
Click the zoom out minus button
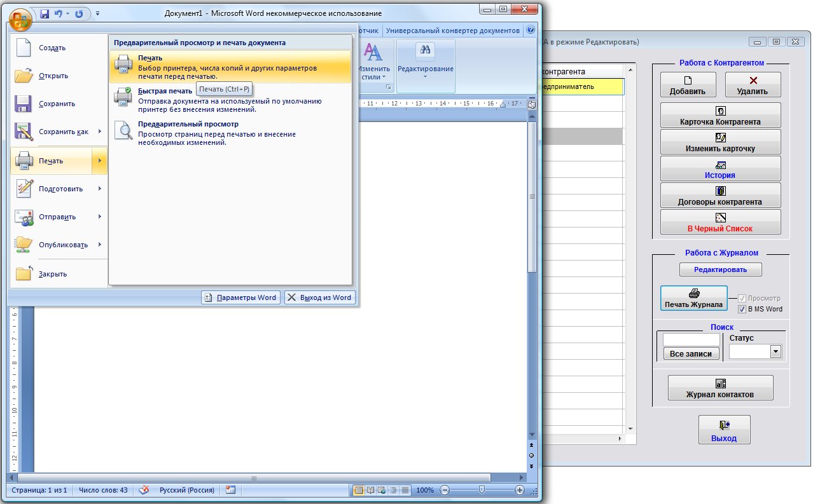coord(445,490)
